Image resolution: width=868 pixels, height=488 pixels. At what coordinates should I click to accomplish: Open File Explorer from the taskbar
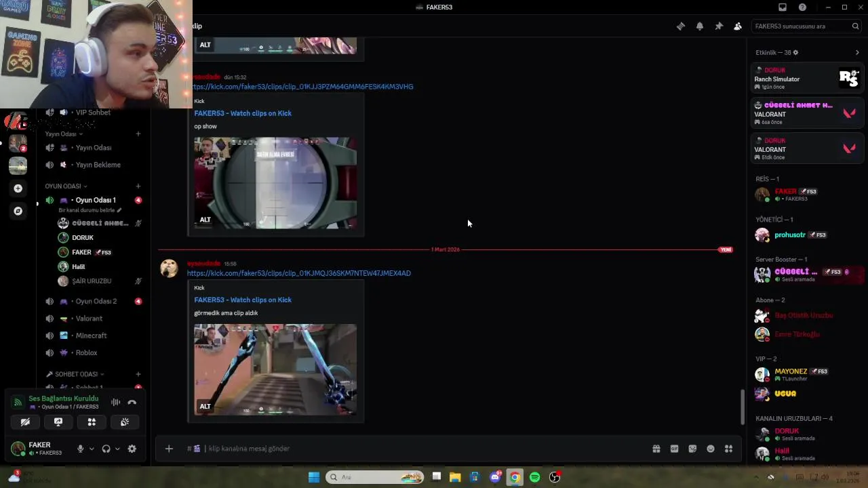455,477
